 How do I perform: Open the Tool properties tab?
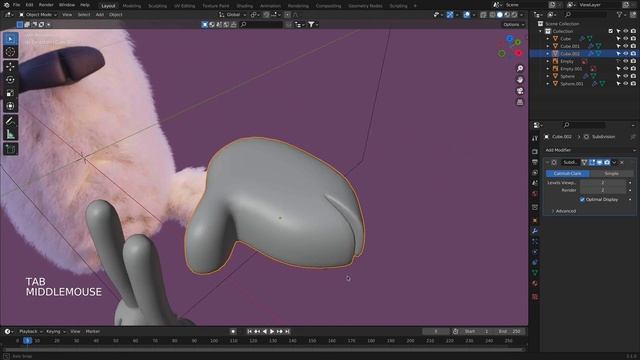[535, 139]
